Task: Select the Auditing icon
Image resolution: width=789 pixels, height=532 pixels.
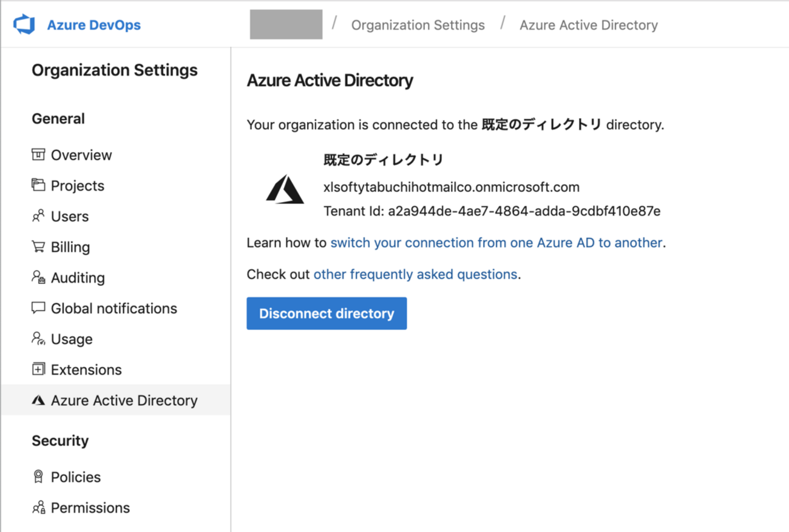Action: coord(38,277)
